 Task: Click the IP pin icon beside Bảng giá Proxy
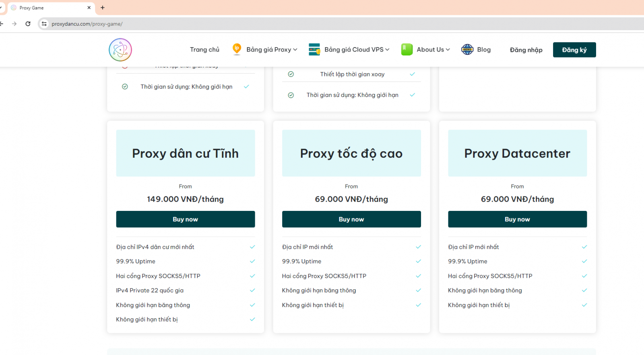237,49
